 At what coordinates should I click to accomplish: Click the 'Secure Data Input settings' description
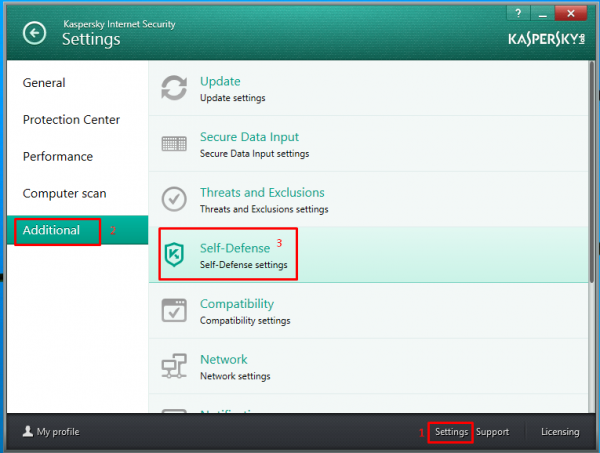pos(254,154)
